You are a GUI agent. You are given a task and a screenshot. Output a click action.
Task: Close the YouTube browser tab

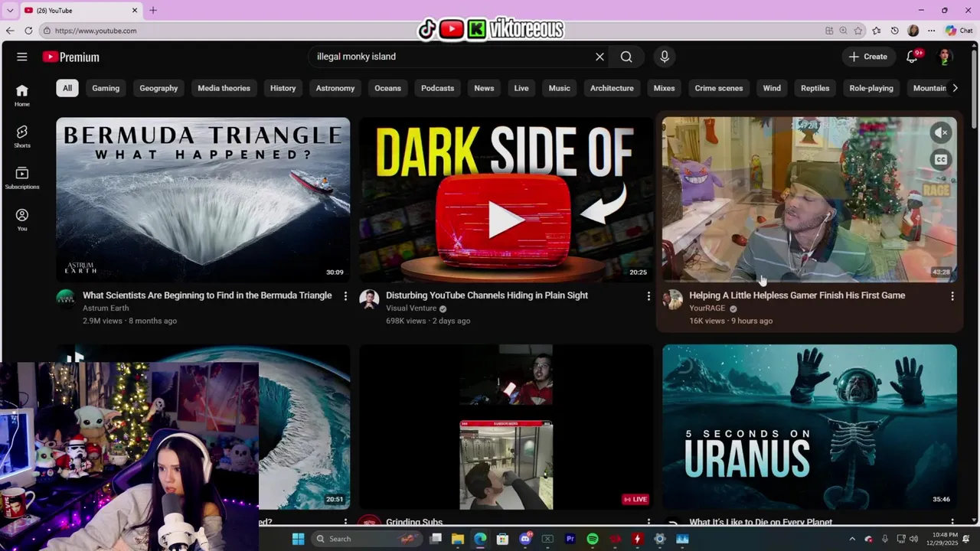(x=135, y=10)
